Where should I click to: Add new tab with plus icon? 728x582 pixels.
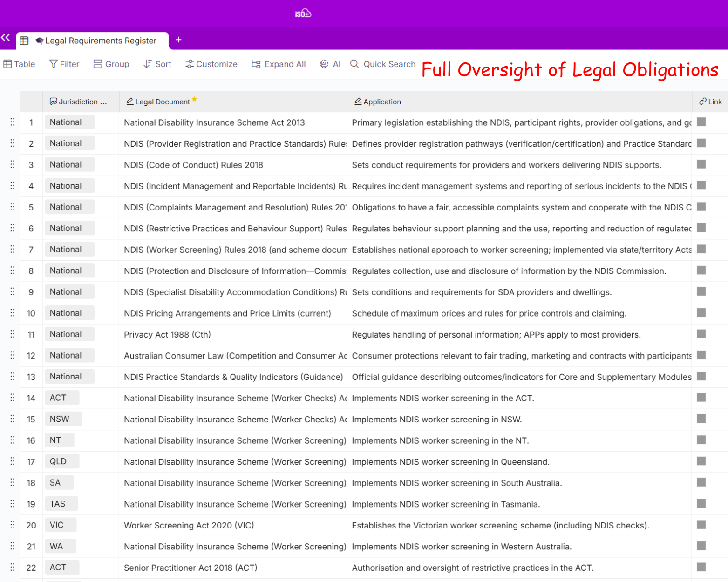pyautogui.click(x=178, y=40)
